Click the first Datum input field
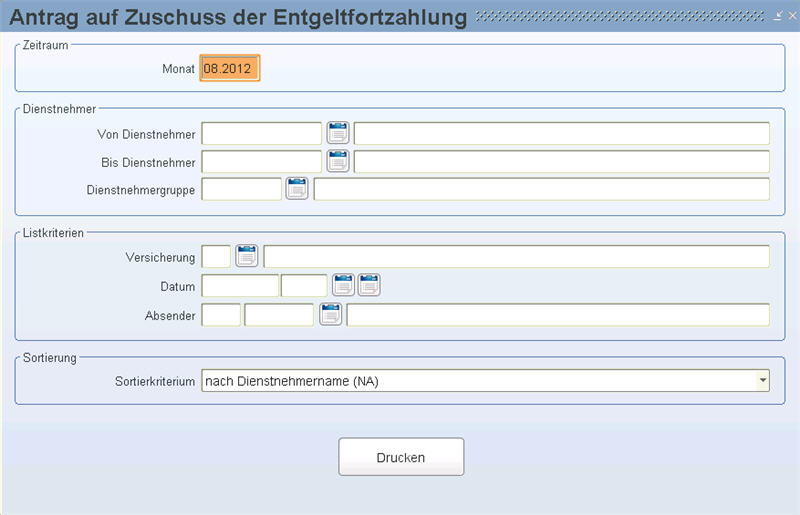800x515 pixels. (240, 286)
